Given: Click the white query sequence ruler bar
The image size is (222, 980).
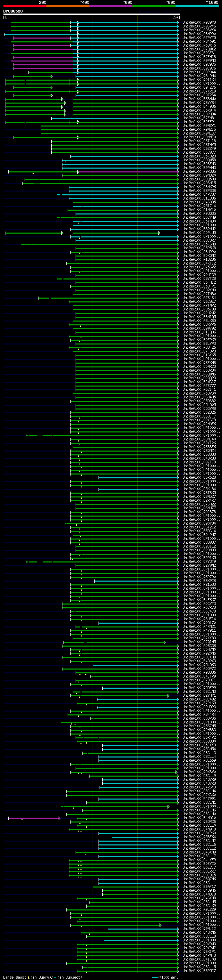Looking at the screenshot, I should point(92,14).
